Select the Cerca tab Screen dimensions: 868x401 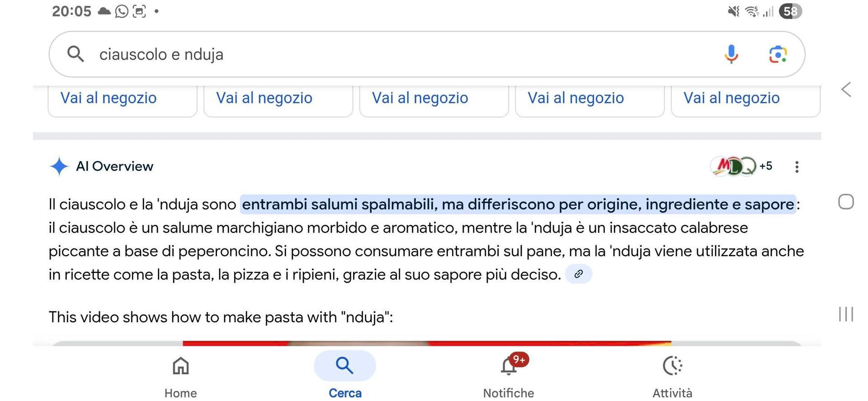point(345,375)
